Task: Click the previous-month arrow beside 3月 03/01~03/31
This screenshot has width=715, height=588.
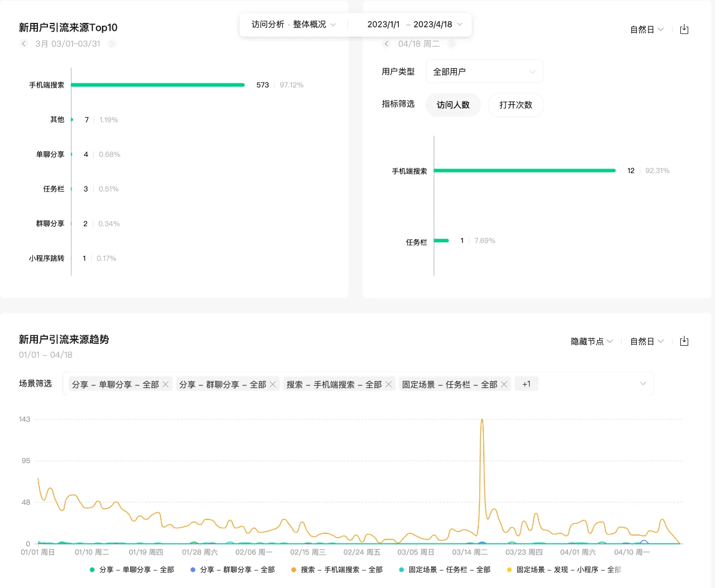Action: [x=24, y=44]
